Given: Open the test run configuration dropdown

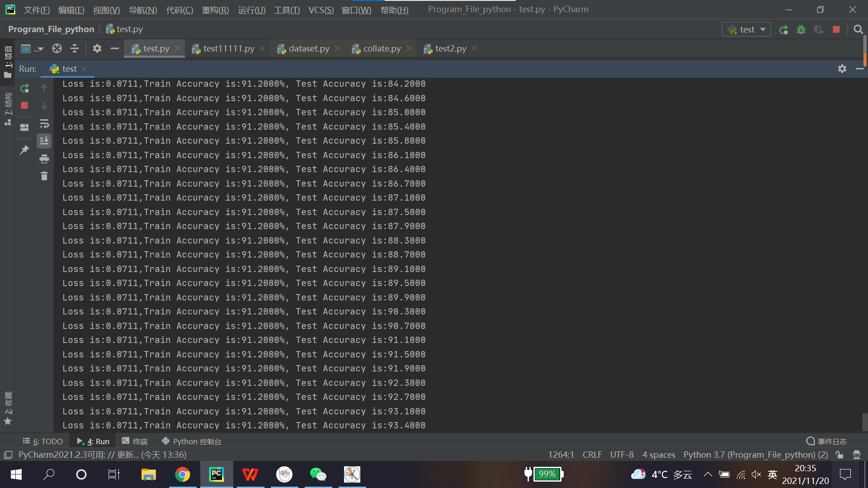Looking at the screenshot, I should click(746, 30).
